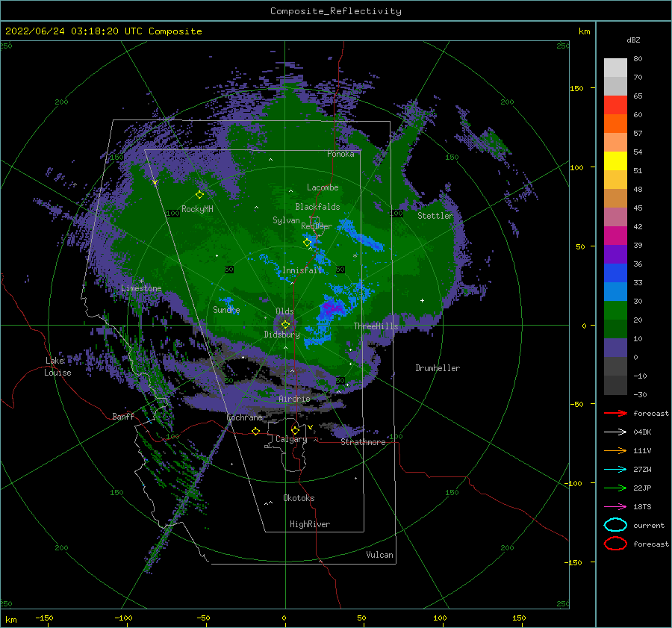The height and width of the screenshot is (628, 672).
Task: Click the green 22JP arrow icon
Action: [615, 488]
